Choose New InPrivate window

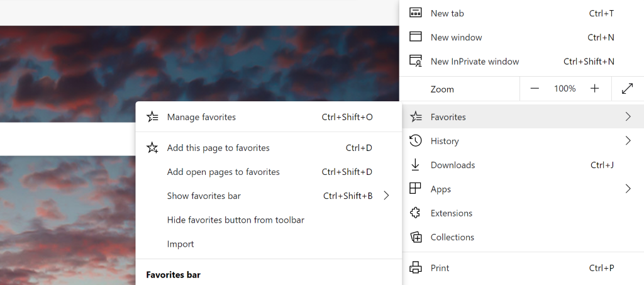[521, 61]
